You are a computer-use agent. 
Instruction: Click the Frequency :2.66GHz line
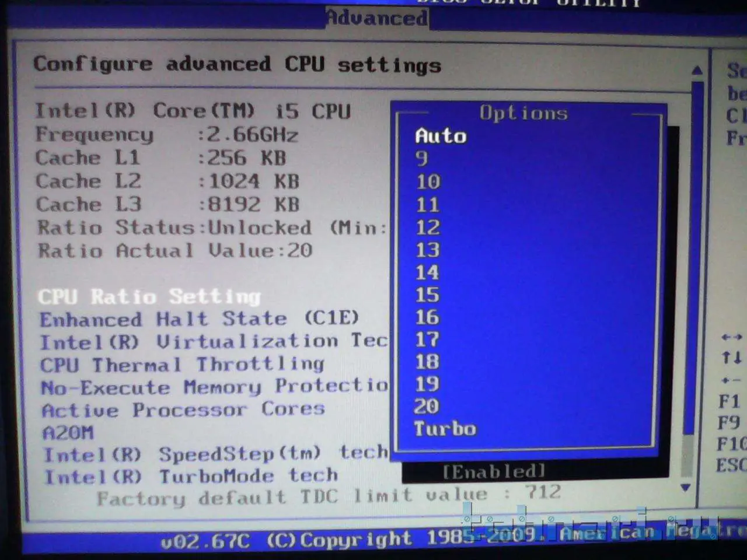[x=167, y=135]
